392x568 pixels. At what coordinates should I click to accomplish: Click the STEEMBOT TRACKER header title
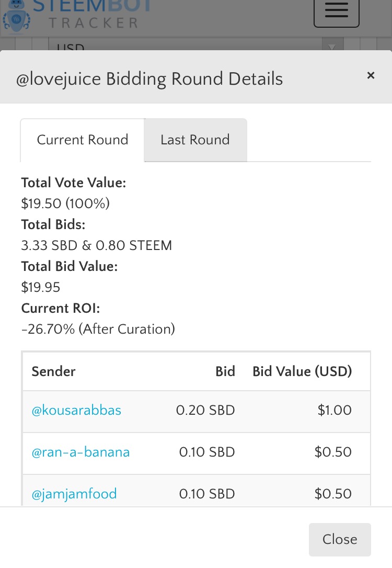click(93, 15)
